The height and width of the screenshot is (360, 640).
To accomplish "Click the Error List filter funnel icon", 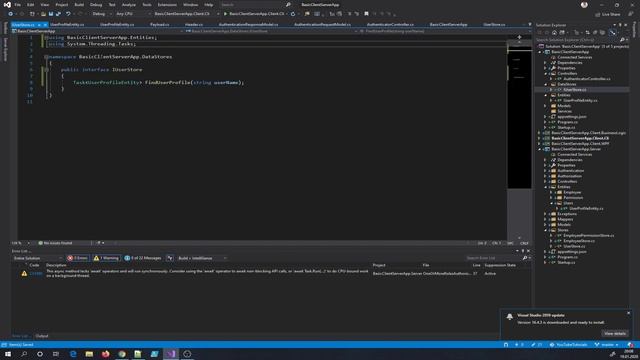I will [170, 258].
